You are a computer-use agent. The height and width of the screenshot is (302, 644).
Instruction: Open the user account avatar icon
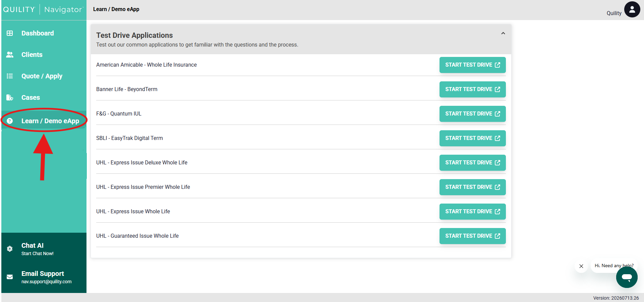click(x=632, y=9)
